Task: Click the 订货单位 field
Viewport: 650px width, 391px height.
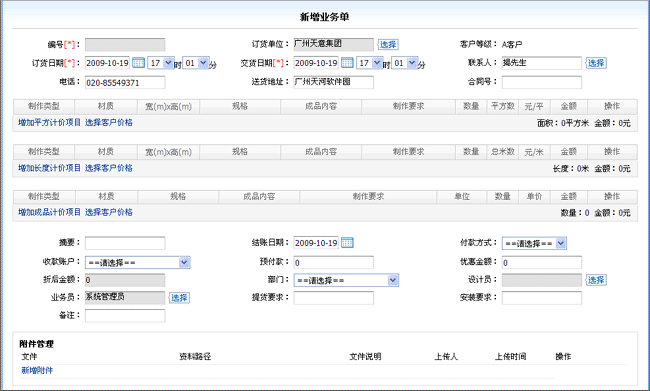Action: (334, 44)
